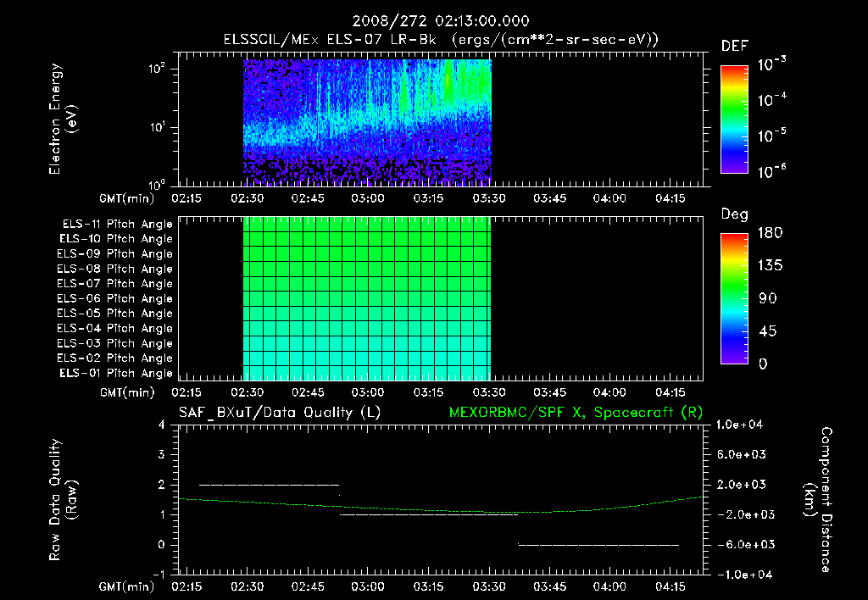
Task: Click the 10⁰ tick on energy axis
Action: (x=157, y=185)
